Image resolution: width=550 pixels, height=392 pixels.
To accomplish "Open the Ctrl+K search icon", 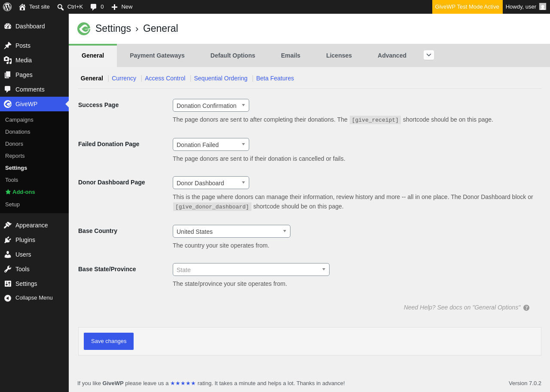I will tap(61, 7).
